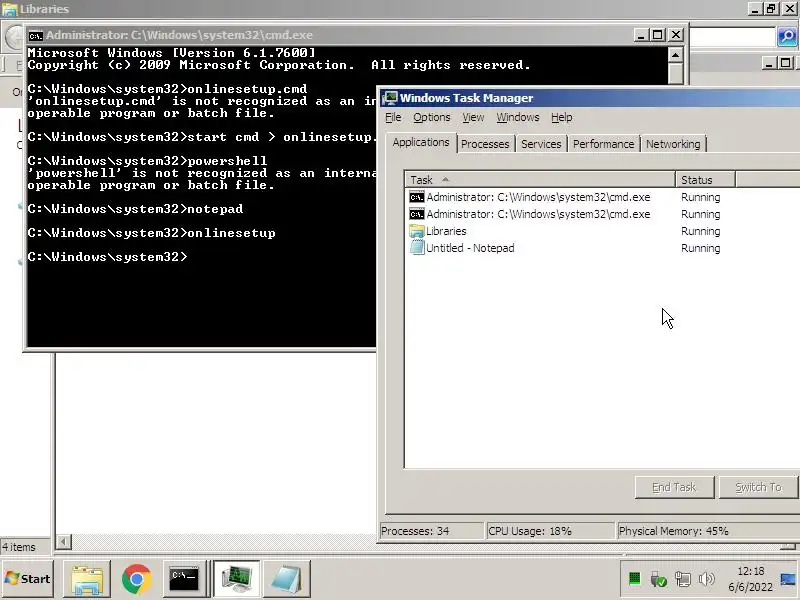Click the Switch To button

pyautogui.click(x=758, y=487)
